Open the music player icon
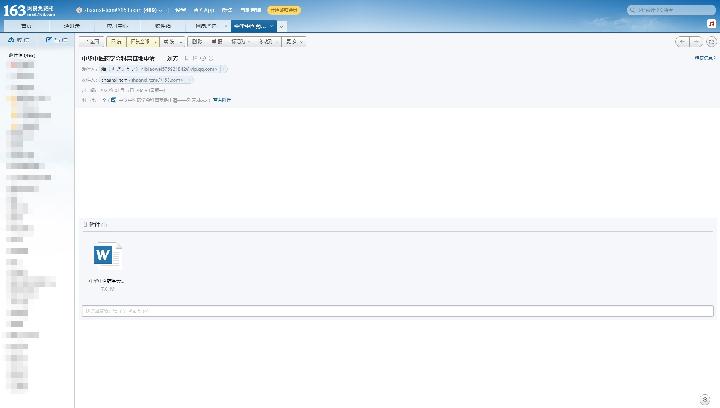The image size is (720, 408). coord(710,25)
